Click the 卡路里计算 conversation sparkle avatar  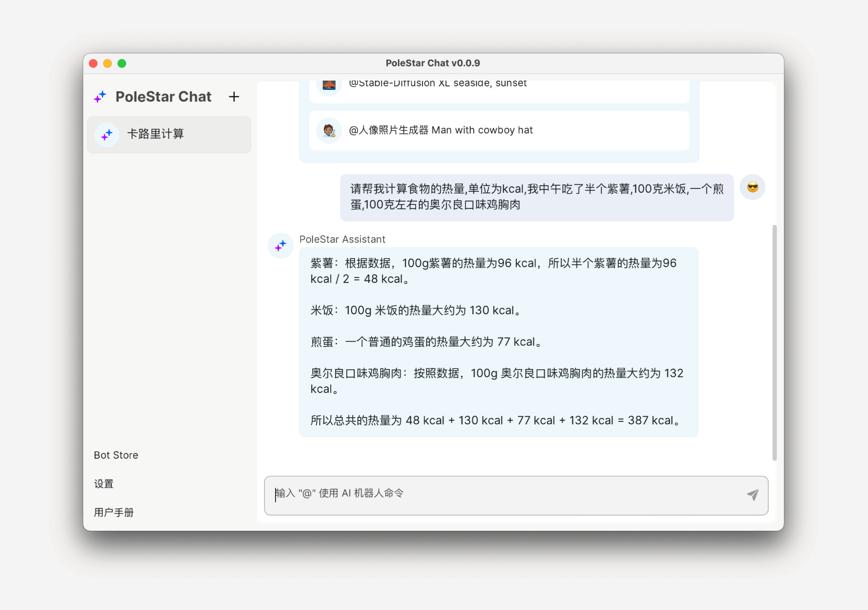[x=107, y=135]
